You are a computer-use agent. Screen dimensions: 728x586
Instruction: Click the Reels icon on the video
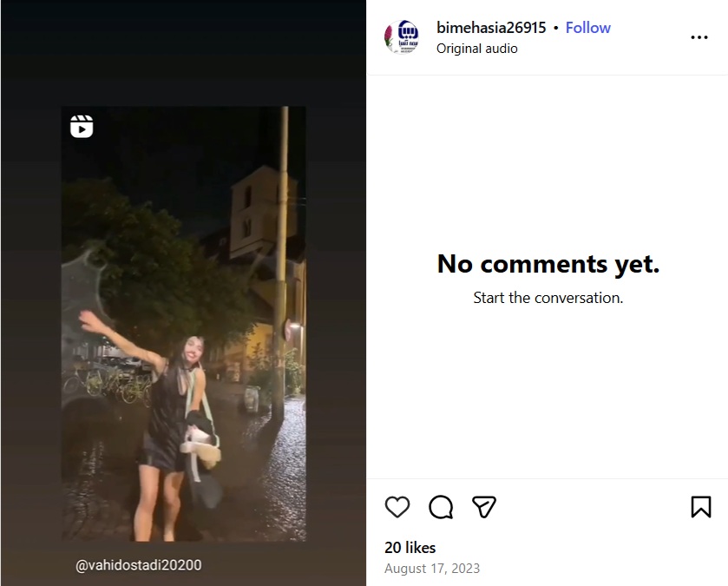82,126
